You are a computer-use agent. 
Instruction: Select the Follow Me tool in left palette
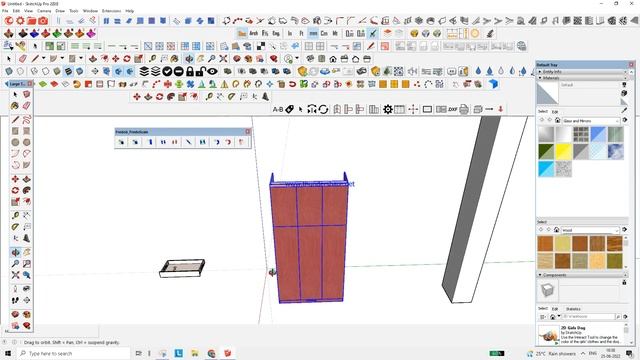pos(27,191)
